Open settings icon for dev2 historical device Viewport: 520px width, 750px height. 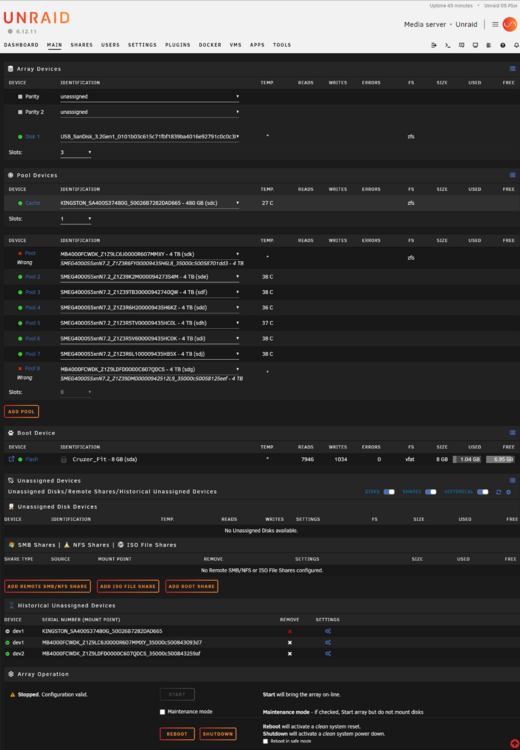coord(328,653)
